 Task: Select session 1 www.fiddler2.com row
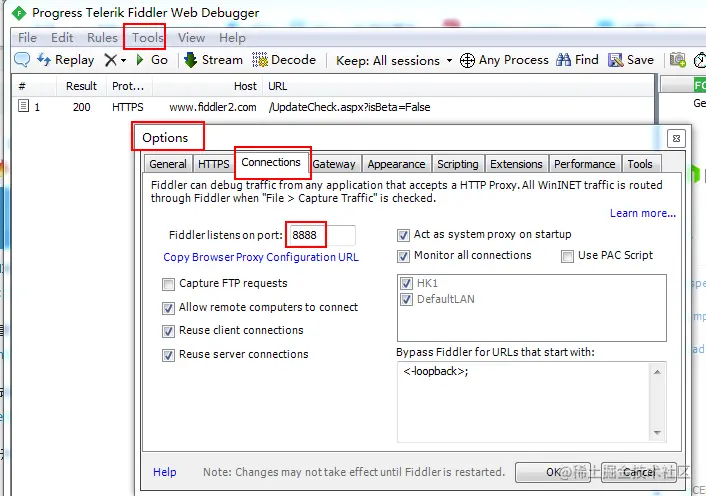pyautogui.click(x=333, y=107)
